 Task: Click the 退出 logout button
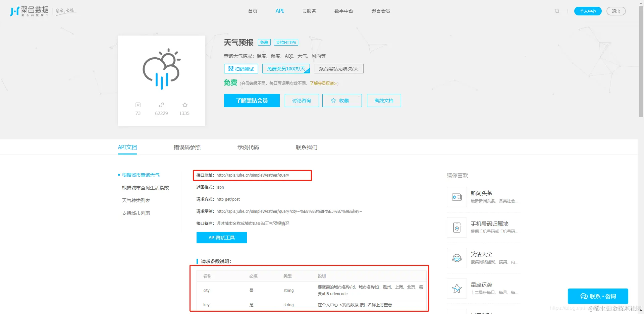(x=616, y=11)
